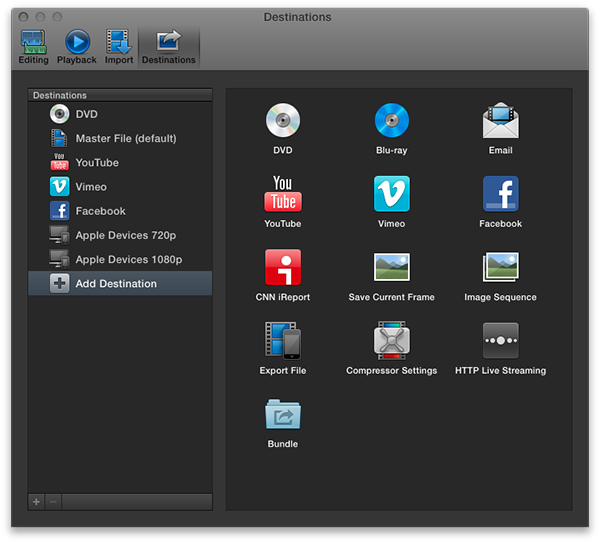Select YouTube in the Destinations sidebar list
600x543 pixels.
(120, 163)
